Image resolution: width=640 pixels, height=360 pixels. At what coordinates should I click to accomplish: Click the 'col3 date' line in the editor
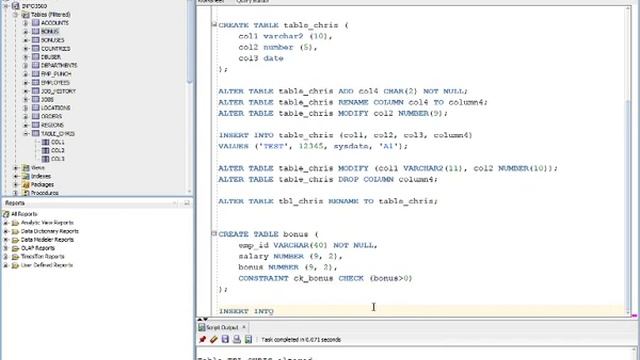click(261, 58)
